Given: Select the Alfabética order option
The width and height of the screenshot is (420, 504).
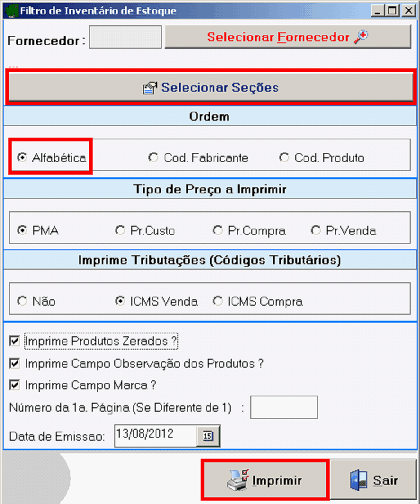Looking at the screenshot, I should click(x=21, y=157).
